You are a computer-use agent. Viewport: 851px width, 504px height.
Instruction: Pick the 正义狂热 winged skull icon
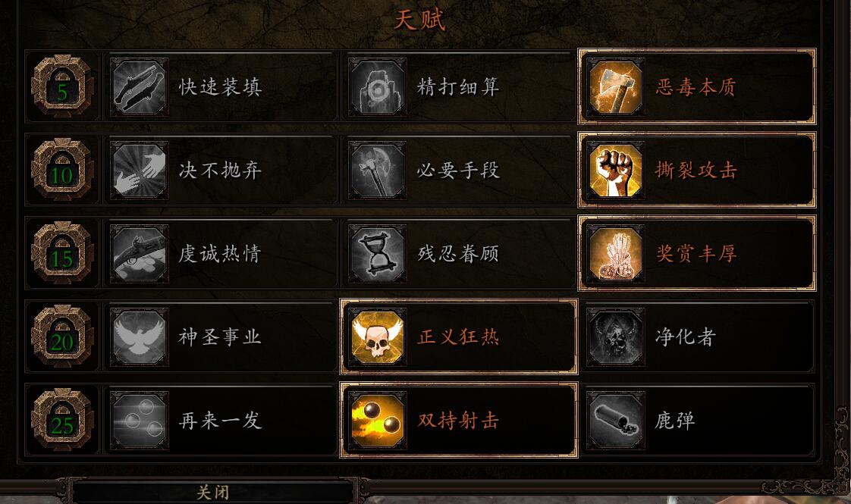[377, 337]
